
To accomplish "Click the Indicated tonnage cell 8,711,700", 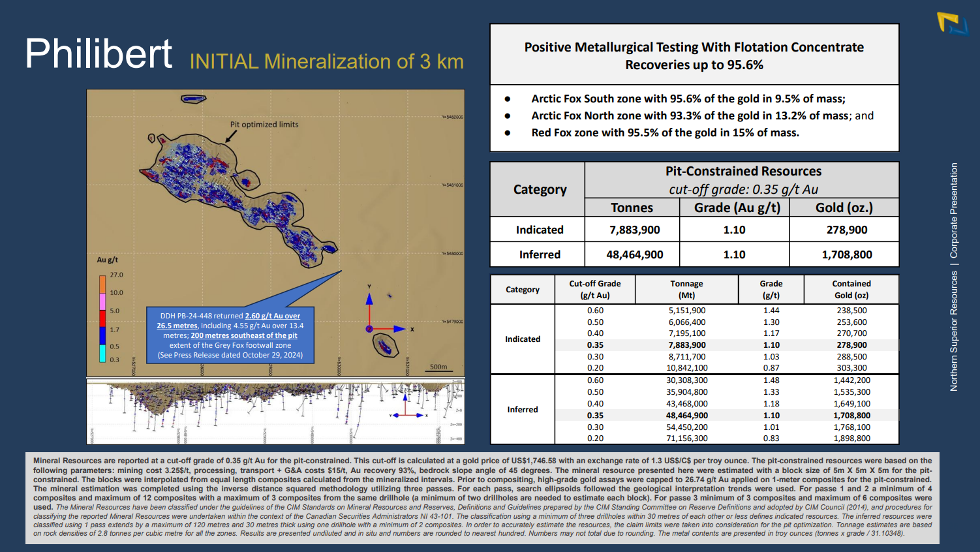I will click(x=687, y=357).
